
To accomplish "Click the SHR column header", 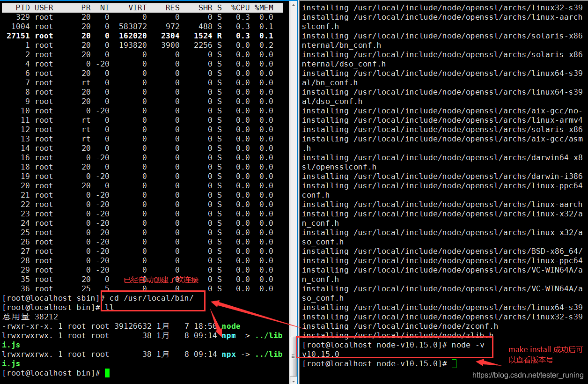I will point(205,7).
